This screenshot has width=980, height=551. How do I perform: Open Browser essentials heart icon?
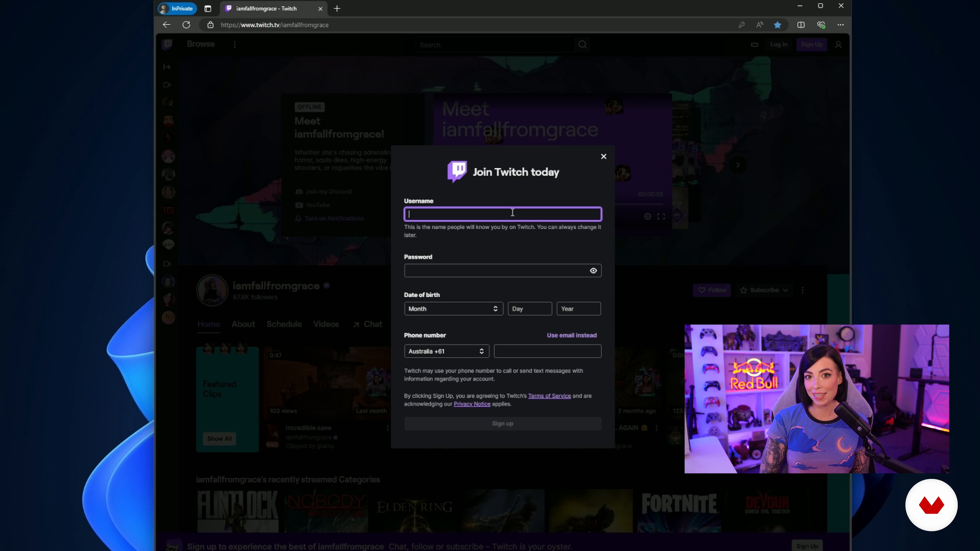coord(820,25)
